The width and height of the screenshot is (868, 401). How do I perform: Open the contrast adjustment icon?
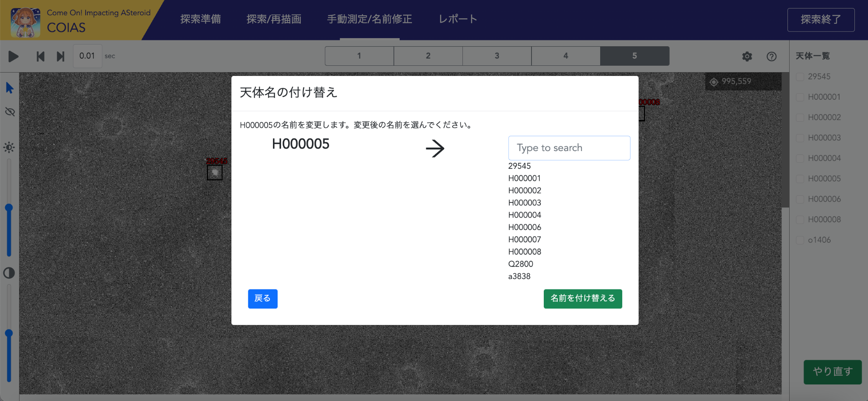pyautogui.click(x=9, y=273)
